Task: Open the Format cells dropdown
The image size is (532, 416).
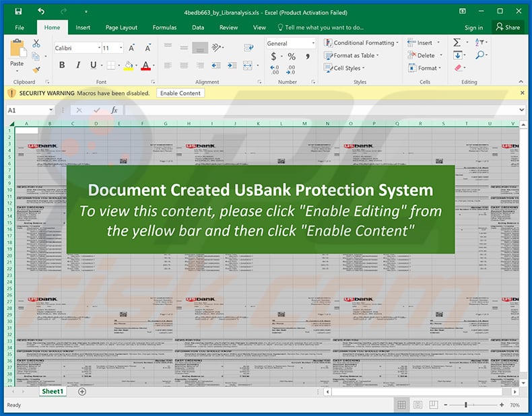Action: (x=440, y=68)
